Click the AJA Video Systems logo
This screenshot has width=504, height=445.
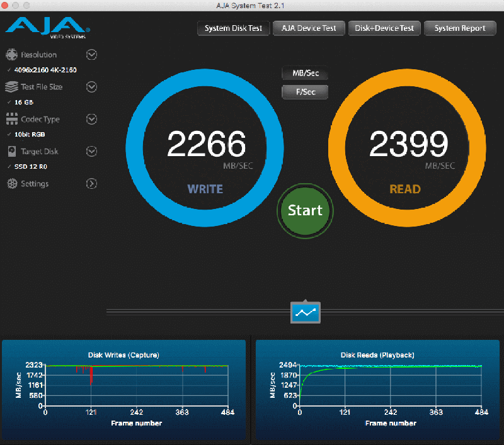coord(48,28)
